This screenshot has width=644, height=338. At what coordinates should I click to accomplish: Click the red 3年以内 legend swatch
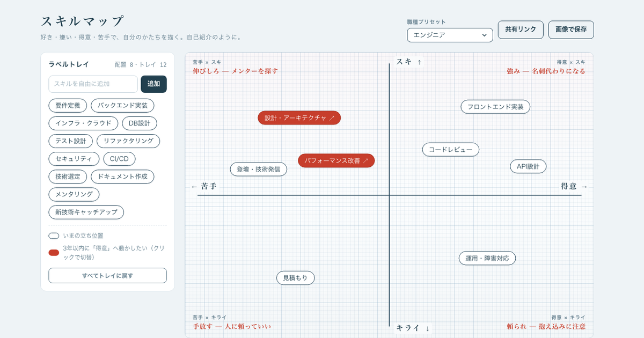coord(54,253)
